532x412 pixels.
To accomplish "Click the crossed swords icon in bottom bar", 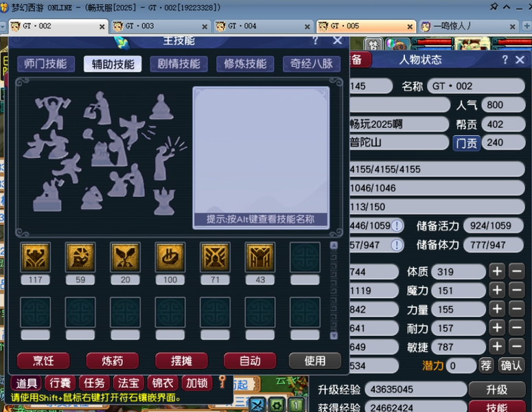I will (257, 405).
